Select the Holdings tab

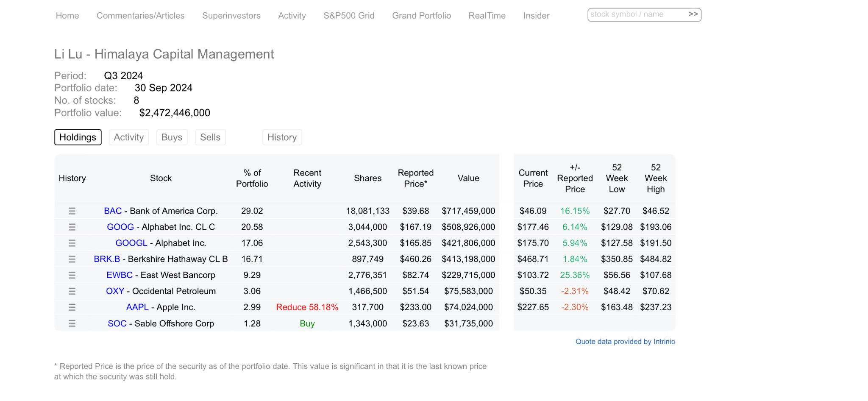(78, 137)
